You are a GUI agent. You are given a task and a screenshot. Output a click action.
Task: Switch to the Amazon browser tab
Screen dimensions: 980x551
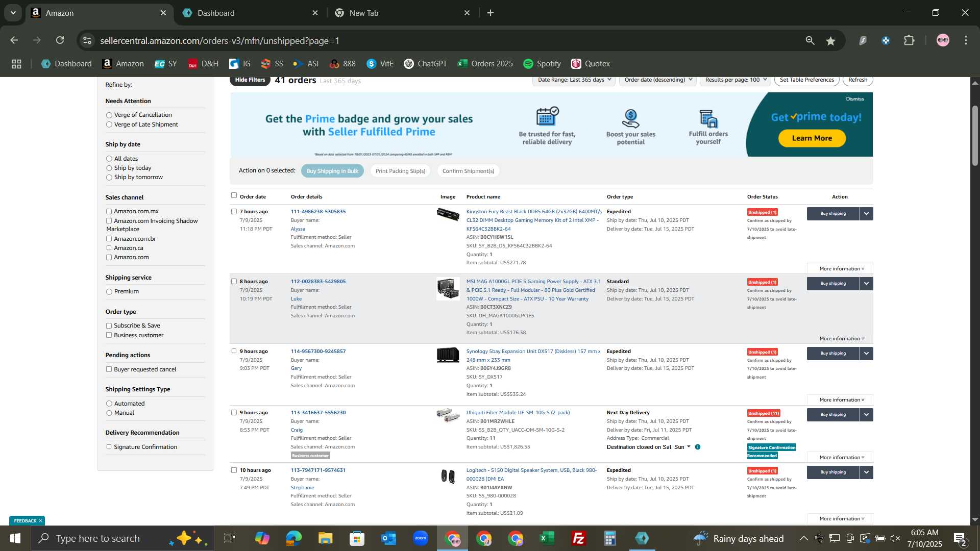click(x=99, y=13)
